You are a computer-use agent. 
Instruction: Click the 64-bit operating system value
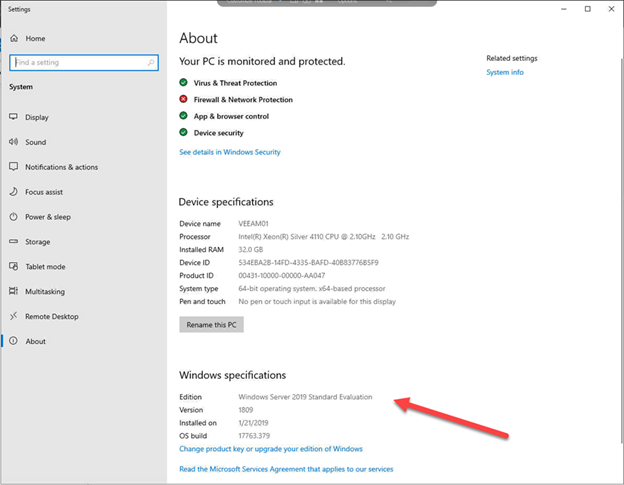pos(312,288)
